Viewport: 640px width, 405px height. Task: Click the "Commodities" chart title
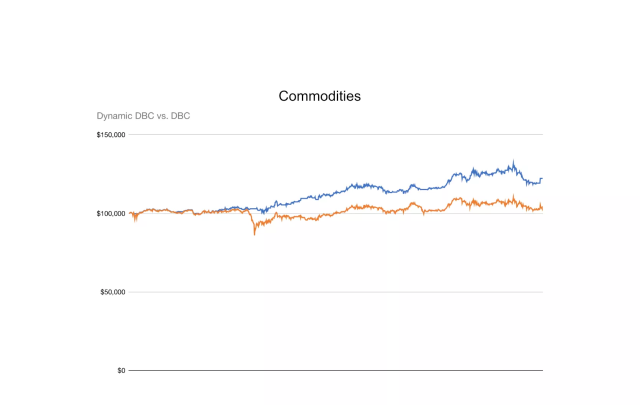click(320, 97)
